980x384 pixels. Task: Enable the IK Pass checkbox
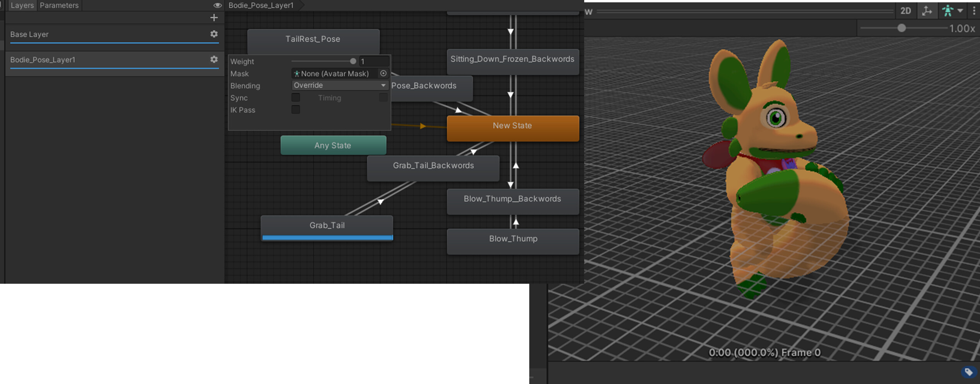[x=296, y=110]
